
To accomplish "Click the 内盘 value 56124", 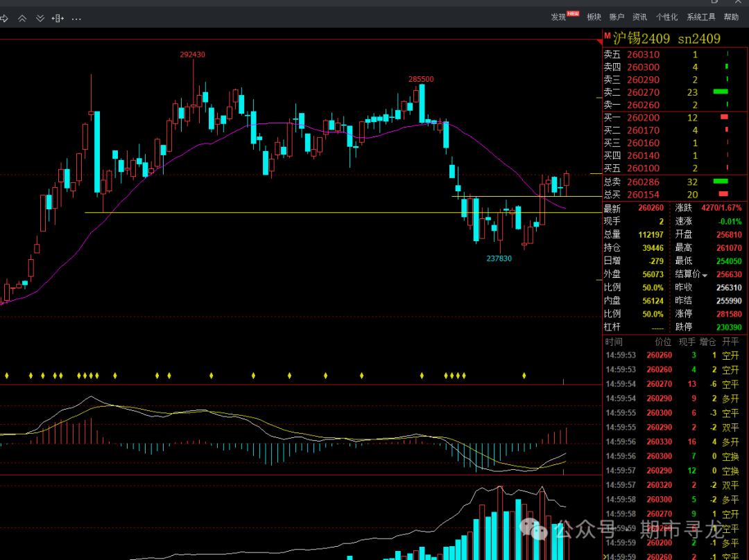I will [653, 301].
